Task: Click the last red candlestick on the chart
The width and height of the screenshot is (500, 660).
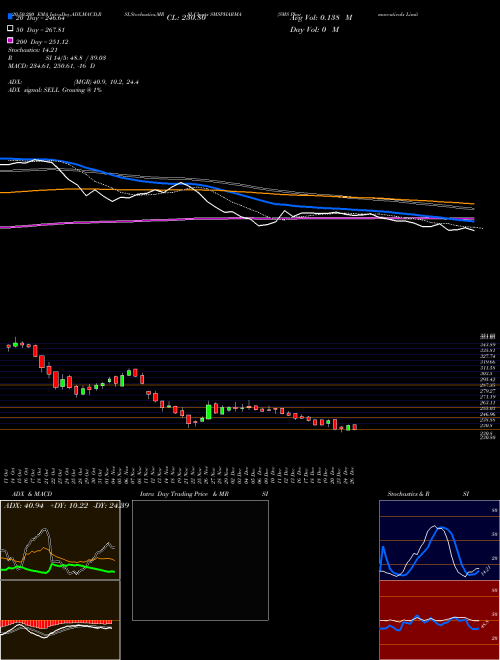Action: pyautogui.click(x=355, y=427)
